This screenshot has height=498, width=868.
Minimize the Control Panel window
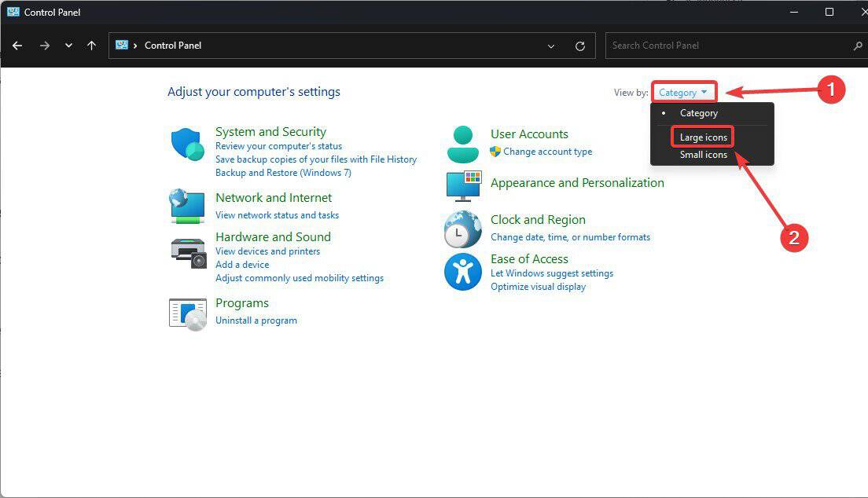[794, 12]
